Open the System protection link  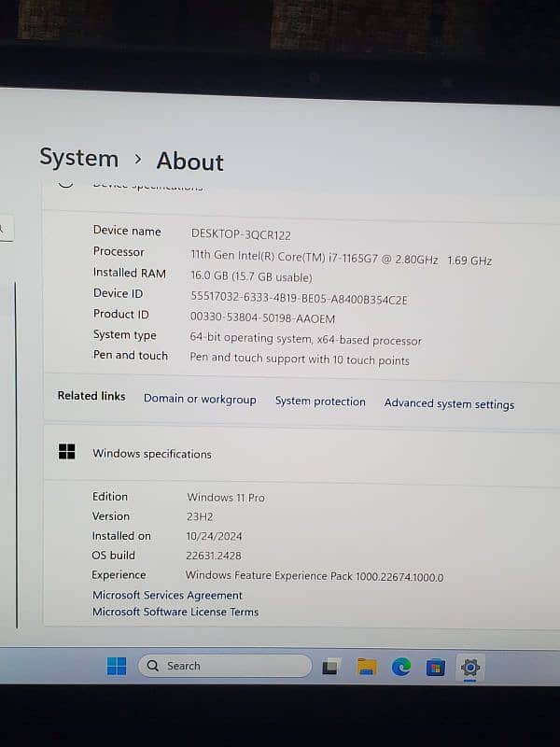(x=320, y=401)
